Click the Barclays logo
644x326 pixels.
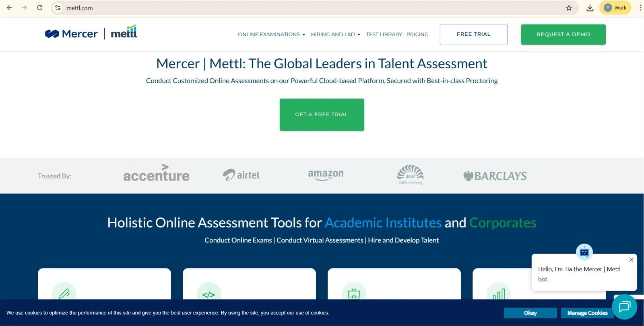click(x=495, y=176)
